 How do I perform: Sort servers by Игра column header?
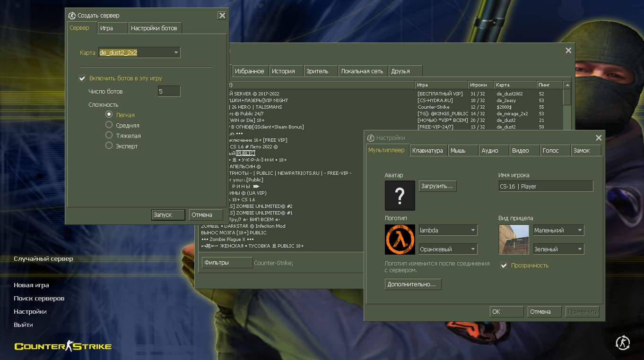[x=442, y=85]
